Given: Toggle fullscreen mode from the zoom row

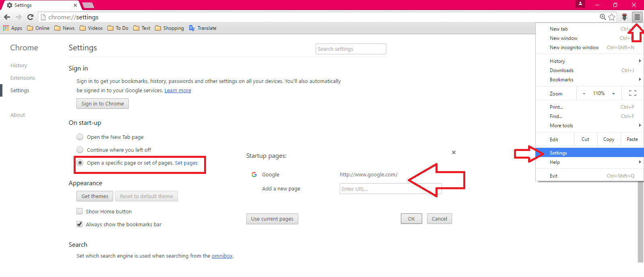Looking at the screenshot, I should 633,93.
